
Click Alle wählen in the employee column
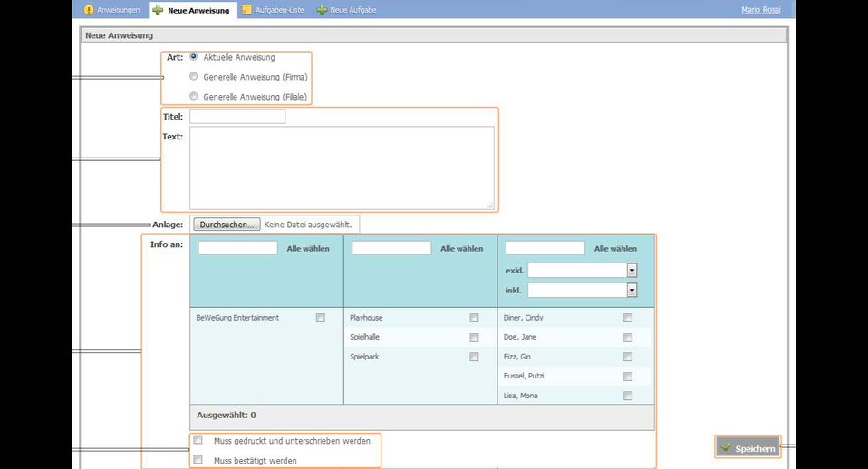[x=615, y=249]
